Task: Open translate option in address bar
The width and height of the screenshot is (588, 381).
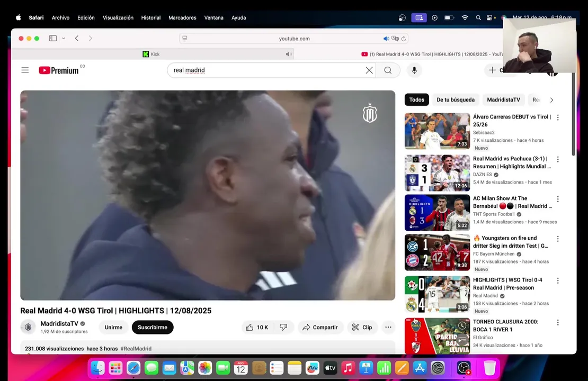Action: (395, 39)
